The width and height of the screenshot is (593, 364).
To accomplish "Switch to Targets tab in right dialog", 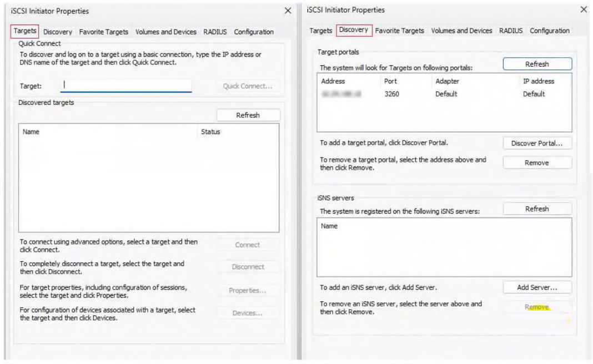I will 321,31.
